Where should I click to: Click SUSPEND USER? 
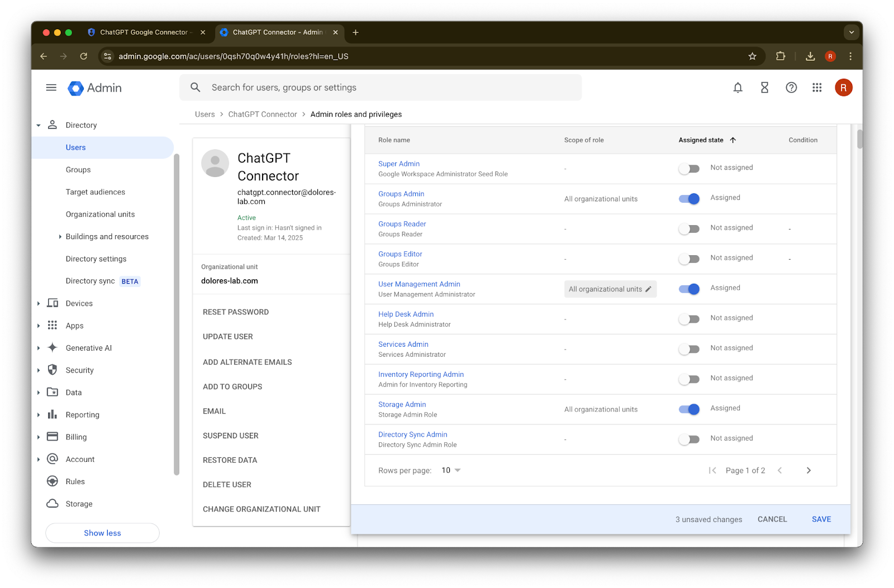click(231, 436)
